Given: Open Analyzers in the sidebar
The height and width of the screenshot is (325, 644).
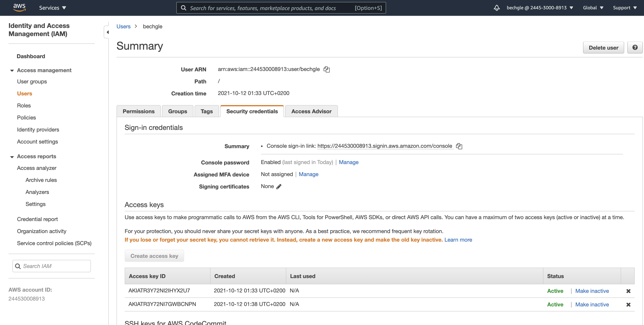Looking at the screenshot, I should point(37,192).
